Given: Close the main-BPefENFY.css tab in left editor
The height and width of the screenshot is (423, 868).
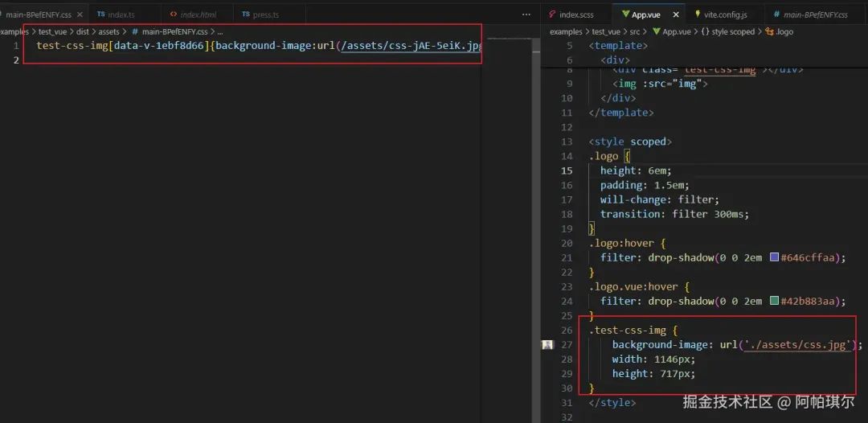Looking at the screenshot, I should tap(80, 14).
